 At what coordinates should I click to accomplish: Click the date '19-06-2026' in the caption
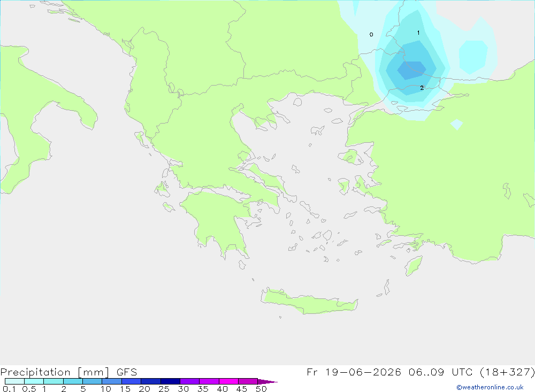(363, 372)
